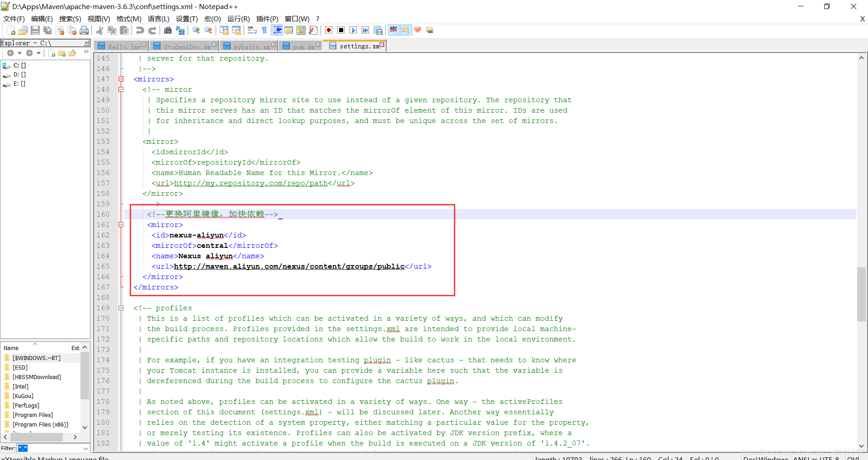Collapse the mirrors fold at line 147
Viewport: 868px width, 460px height.
pos(121,79)
